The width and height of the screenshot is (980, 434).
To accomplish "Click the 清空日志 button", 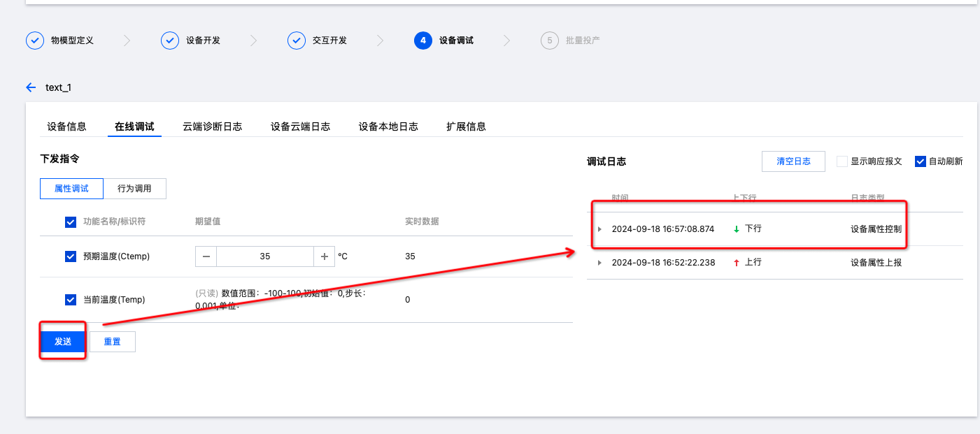I will [x=793, y=161].
